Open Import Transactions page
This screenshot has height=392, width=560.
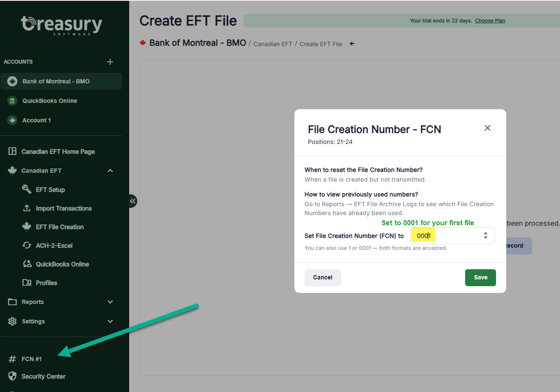(x=64, y=208)
